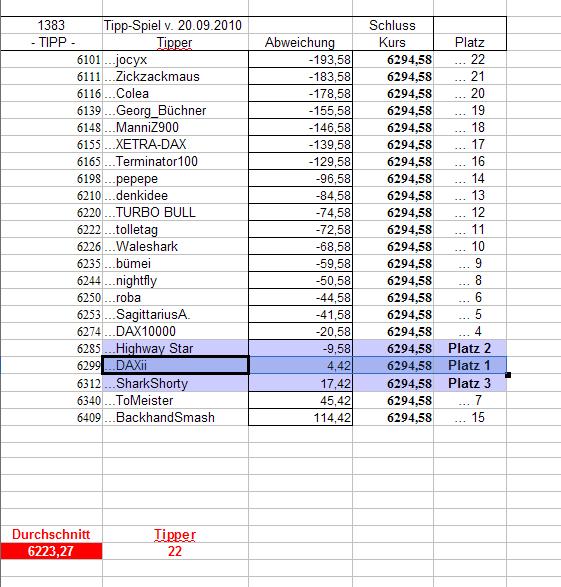Image resolution: width=561 pixels, height=587 pixels.
Task: Click the Georg_Büchner cell
Action: pyautogui.click(x=175, y=110)
